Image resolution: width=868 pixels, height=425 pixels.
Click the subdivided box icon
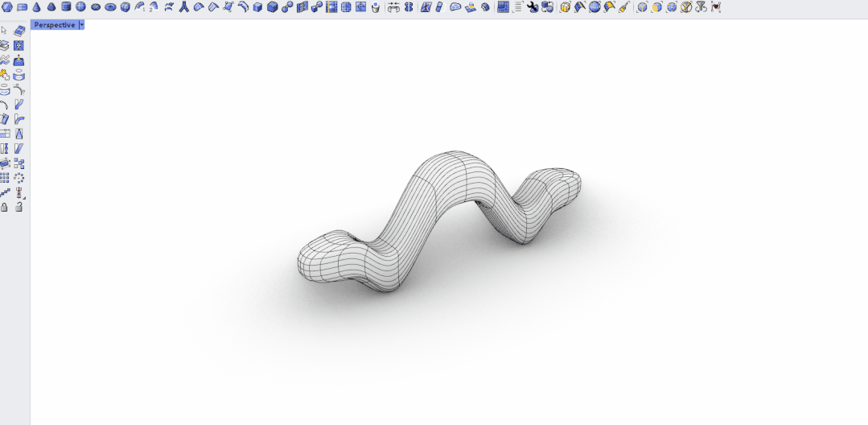pyautogui.click(x=273, y=7)
